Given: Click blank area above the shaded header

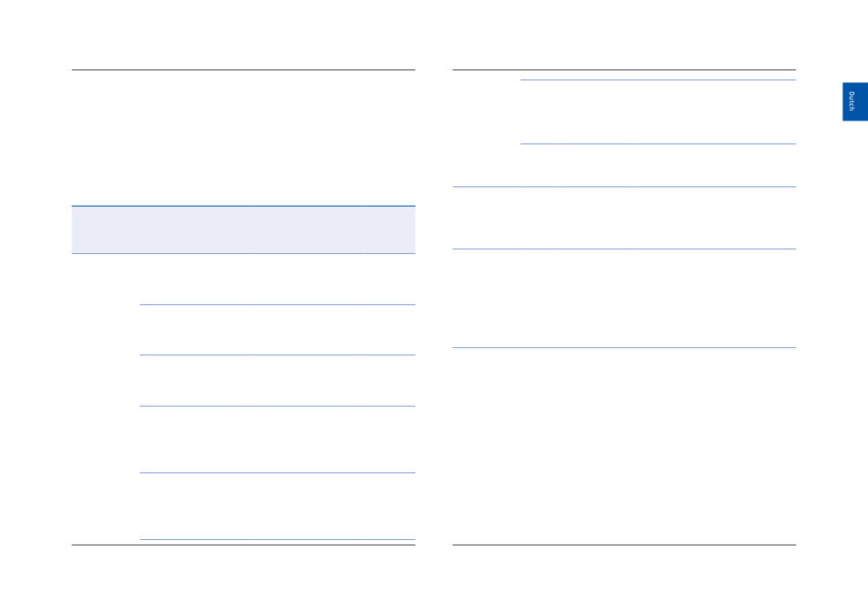Looking at the screenshot, I should tap(244, 138).
